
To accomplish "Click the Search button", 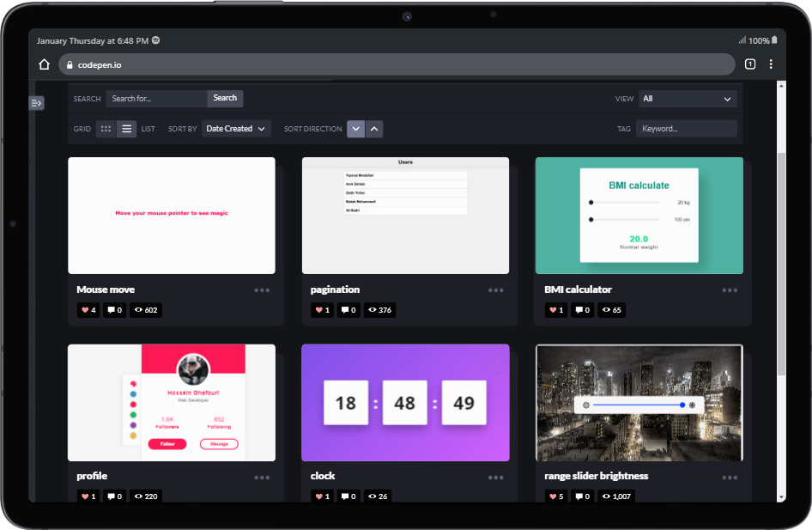I will (225, 98).
